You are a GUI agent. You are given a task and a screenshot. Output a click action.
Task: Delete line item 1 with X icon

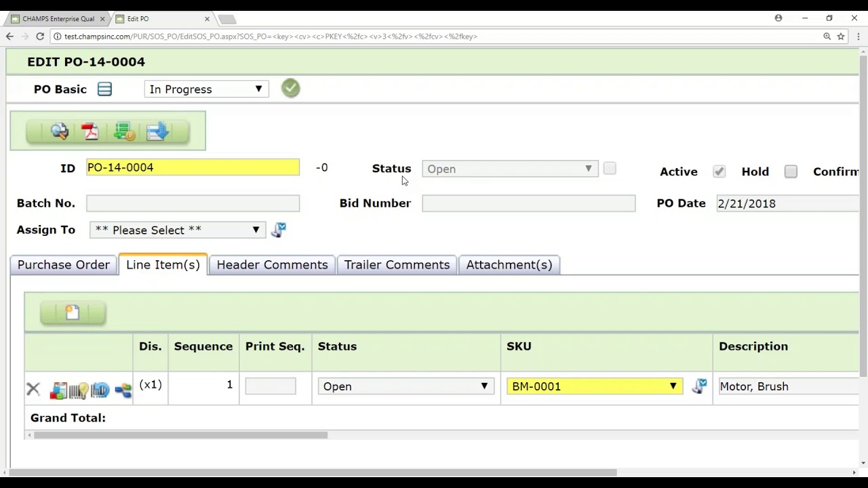33,389
